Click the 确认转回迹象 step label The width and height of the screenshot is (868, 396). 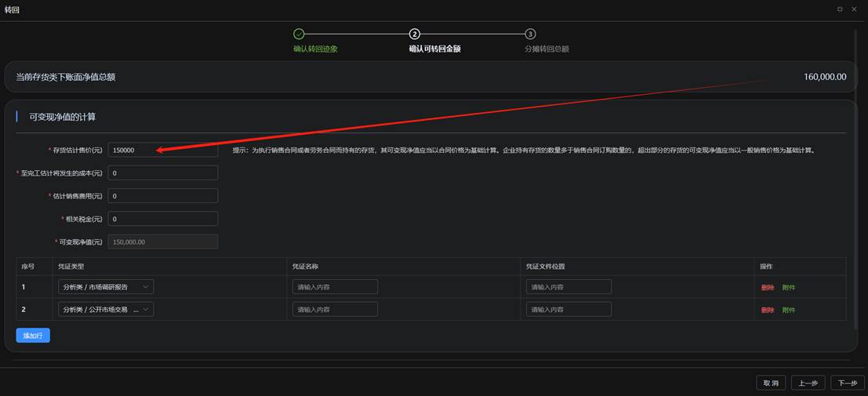(x=315, y=49)
